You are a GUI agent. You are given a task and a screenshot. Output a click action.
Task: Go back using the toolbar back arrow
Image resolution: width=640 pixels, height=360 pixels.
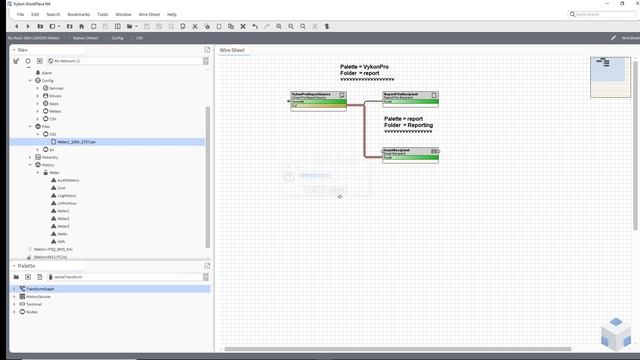pos(16,26)
